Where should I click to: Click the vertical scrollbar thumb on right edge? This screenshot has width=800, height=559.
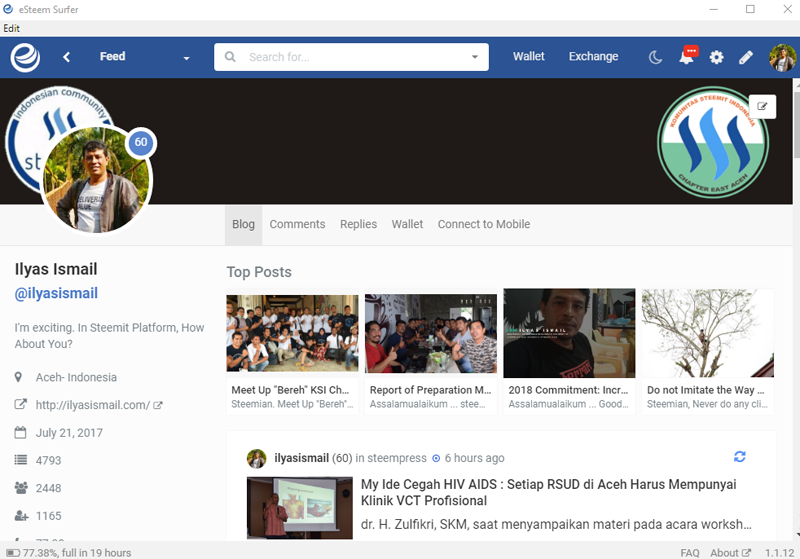[796, 126]
